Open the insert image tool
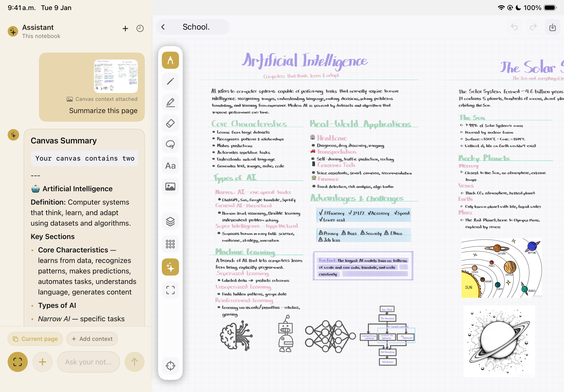The height and width of the screenshot is (392, 564). click(170, 187)
